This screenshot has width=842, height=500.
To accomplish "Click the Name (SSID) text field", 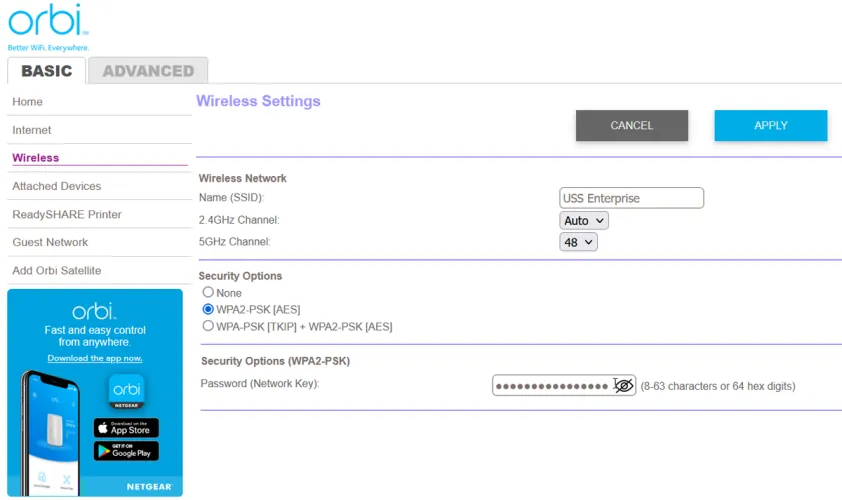I will (x=631, y=198).
